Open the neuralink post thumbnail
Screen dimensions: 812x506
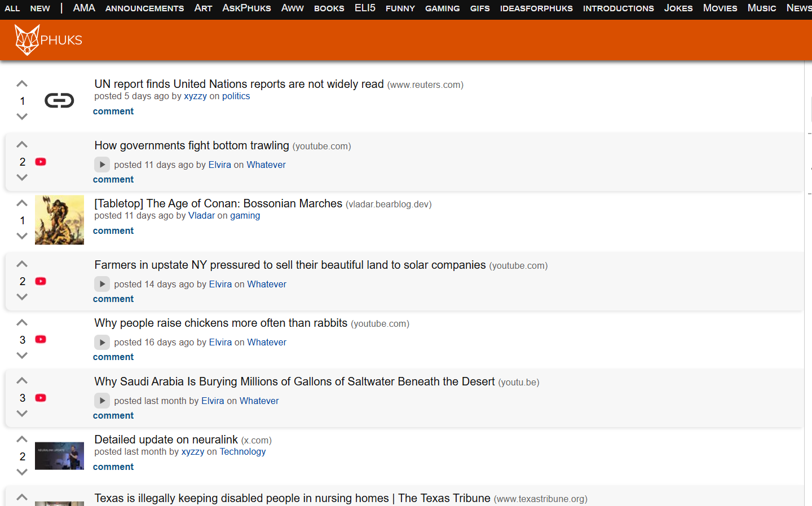click(x=59, y=456)
